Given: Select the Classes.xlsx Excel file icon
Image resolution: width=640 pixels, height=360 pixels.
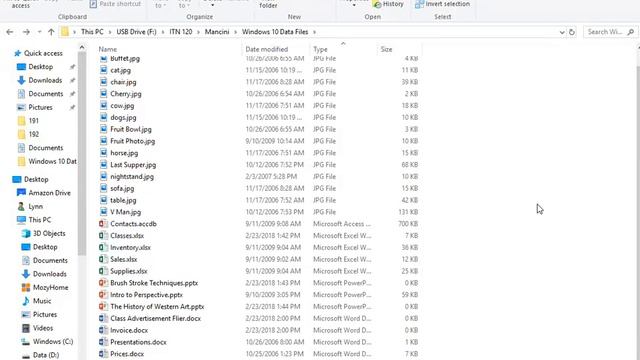Looking at the screenshot, I should [103, 236].
